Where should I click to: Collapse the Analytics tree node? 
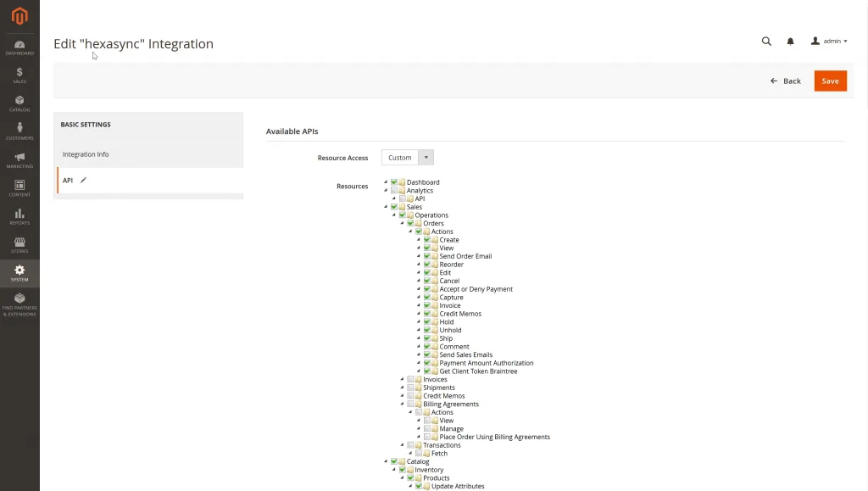coord(386,191)
